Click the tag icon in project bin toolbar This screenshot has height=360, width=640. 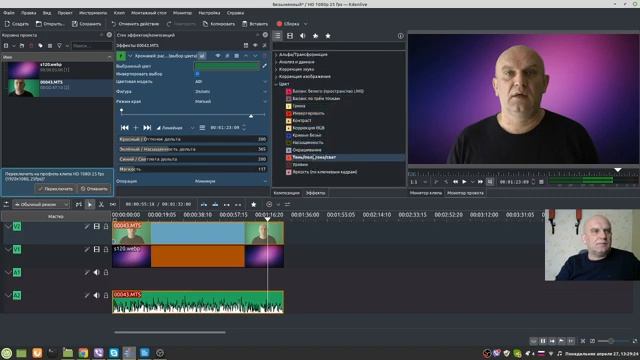[40, 46]
